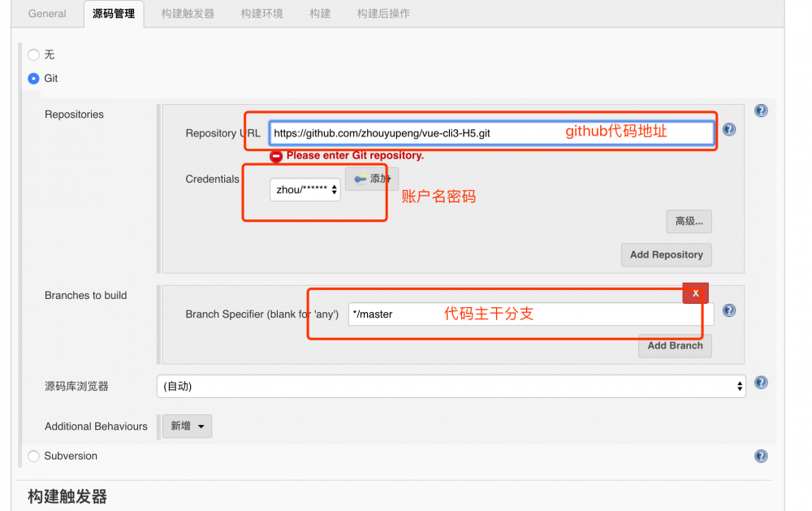This screenshot has height=511, width=812.
Task: Select the Subversion radio button
Action: (x=32, y=456)
